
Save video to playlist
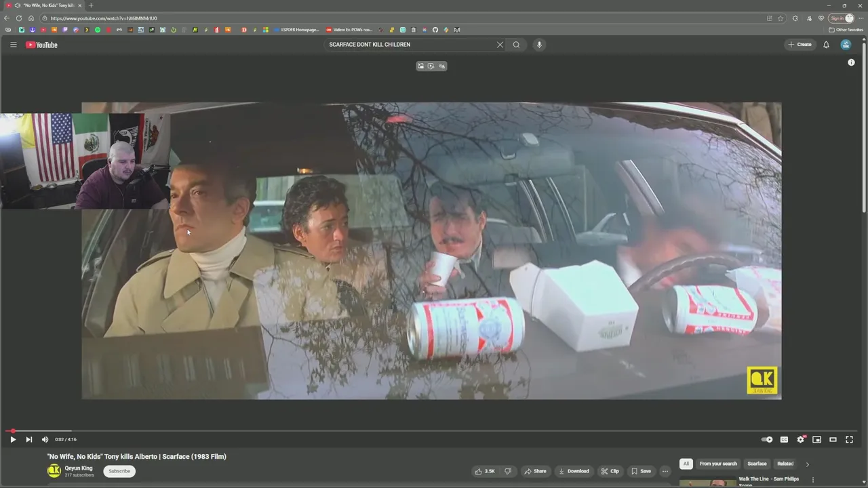coord(641,471)
